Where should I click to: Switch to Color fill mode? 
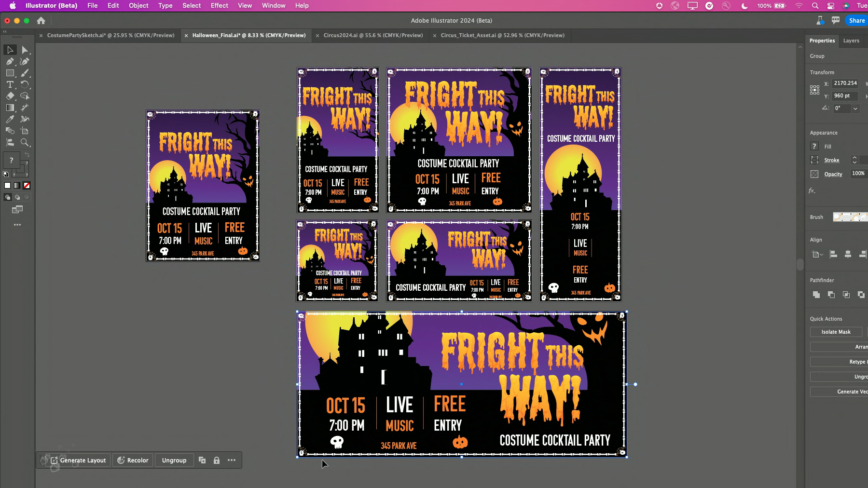pos(7,186)
